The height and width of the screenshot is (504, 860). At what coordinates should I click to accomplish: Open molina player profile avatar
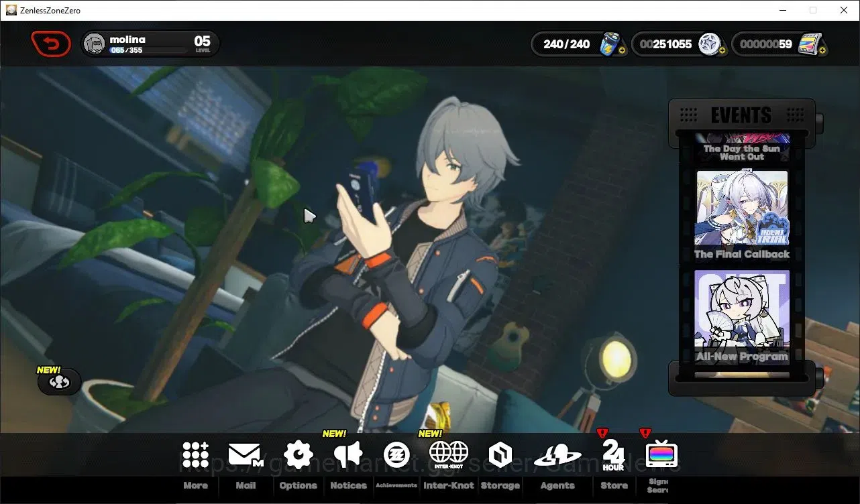pyautogui.click(x=95, y=44)
